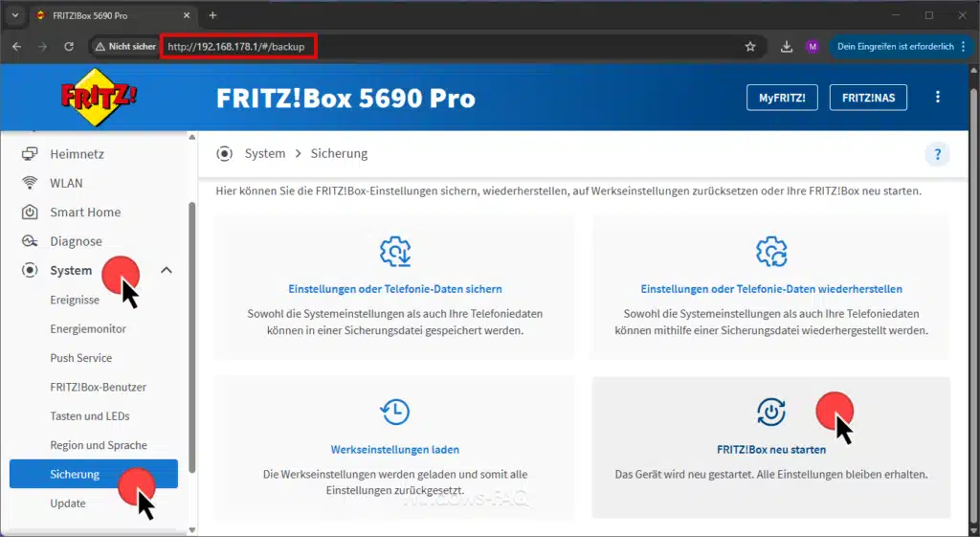Click Einstellungen oder Telefonie-Daten wiederherstellen link
The width and height of the screenshot is (980, 537).
click(x=771, y=289)
